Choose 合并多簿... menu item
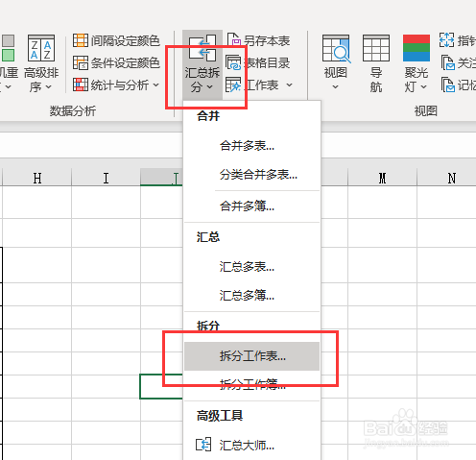 pyautogui.click(x=251, y=206)
